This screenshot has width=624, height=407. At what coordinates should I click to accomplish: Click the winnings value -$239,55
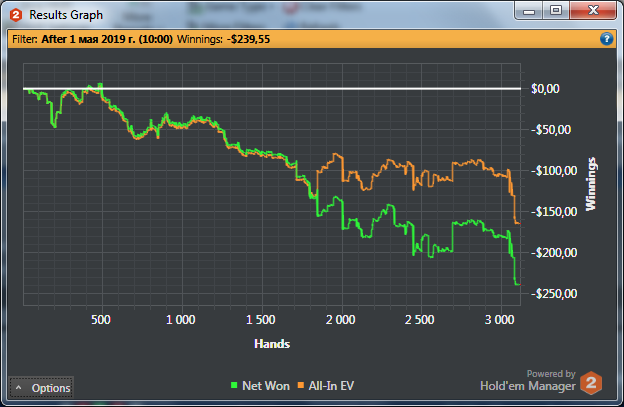(x=248, y=39)
